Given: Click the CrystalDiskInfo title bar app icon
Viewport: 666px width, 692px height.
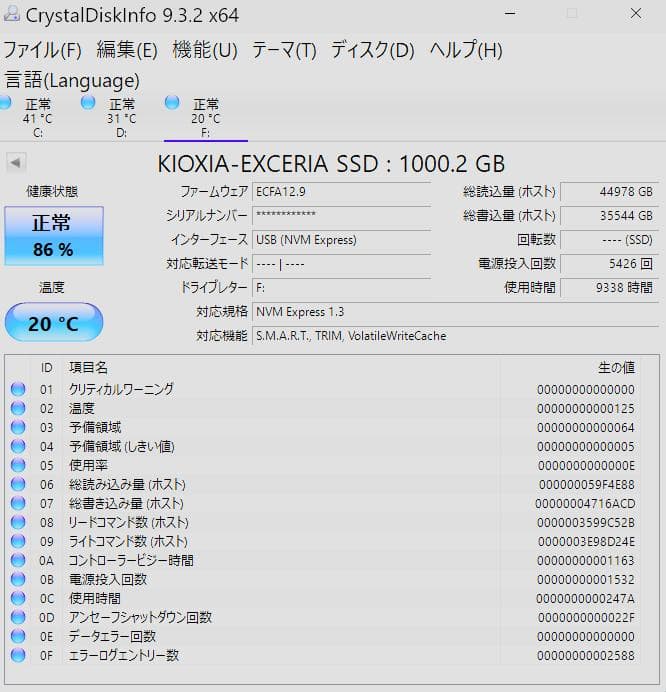Looking at the screenshot, I should click(x=11, y=14).
